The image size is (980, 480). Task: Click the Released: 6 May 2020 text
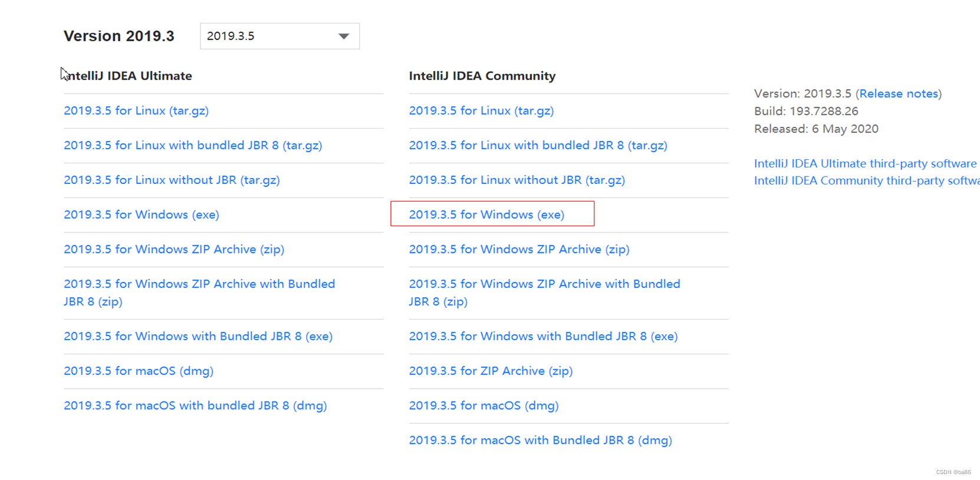pos(816,129)
